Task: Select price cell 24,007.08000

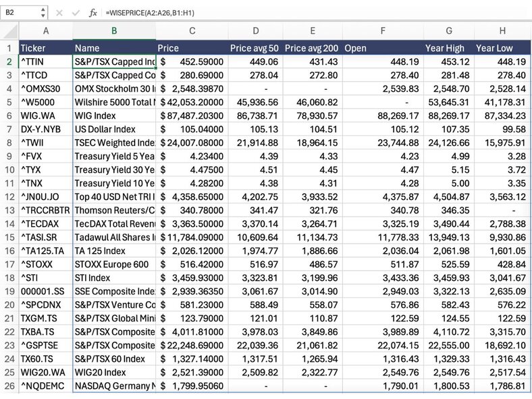Action: 192,143
